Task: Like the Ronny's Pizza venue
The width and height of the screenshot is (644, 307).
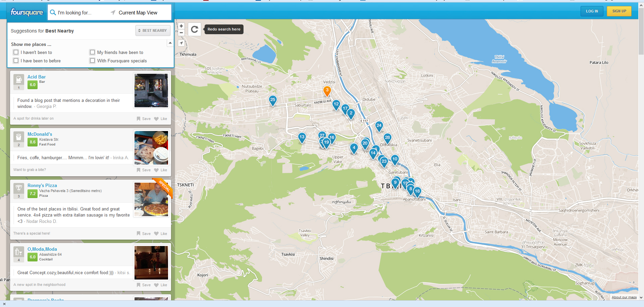Action: tap(160, 234)
